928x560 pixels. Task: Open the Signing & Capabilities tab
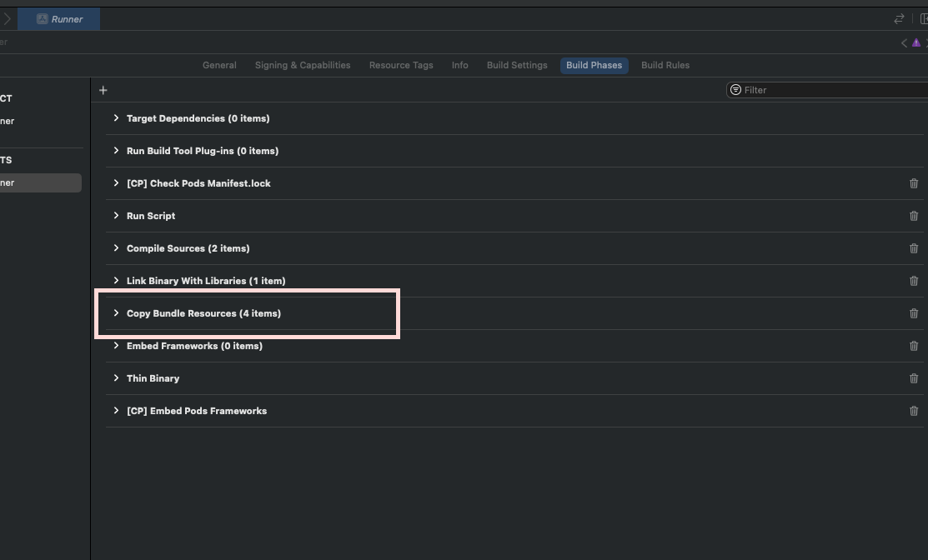[x=302, y=64]
